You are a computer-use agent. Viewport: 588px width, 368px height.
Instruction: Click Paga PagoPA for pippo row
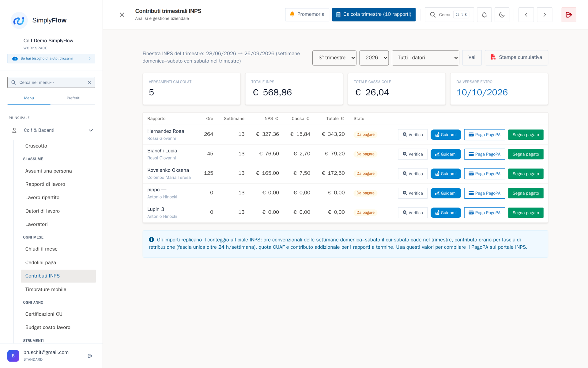click(x=484, y=193)
